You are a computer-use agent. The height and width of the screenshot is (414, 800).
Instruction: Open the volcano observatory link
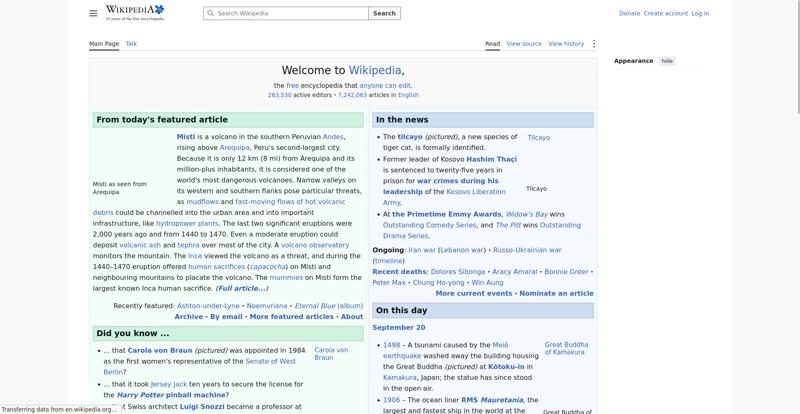315,245
